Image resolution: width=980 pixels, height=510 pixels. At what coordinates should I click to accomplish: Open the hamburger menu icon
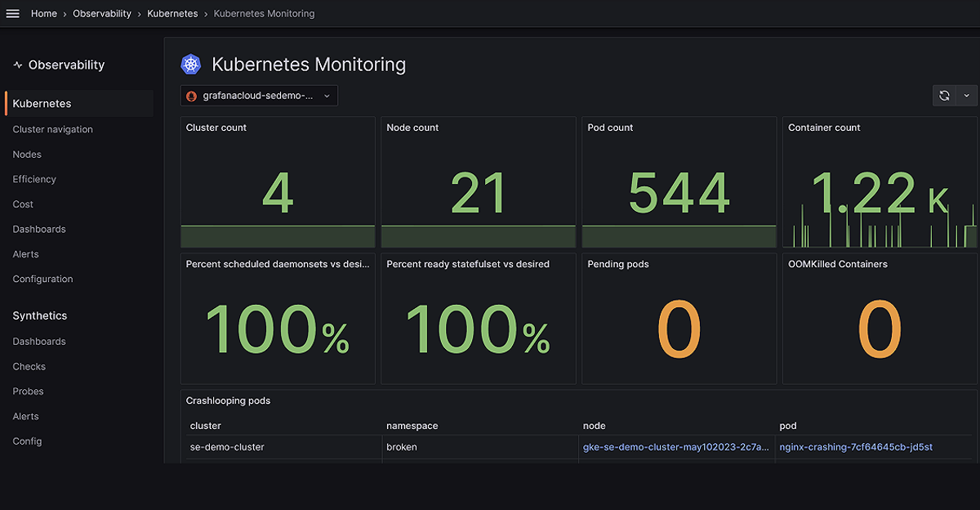click(x=12, y=14)
